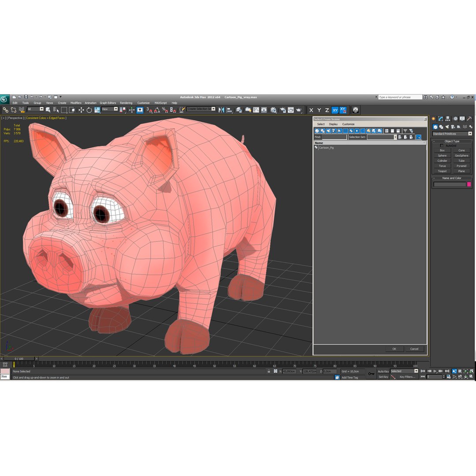Viewport: 476px width, 476px height.
Task: Expand the quick access toolbar dropdown arrow
Action: coord(60,97)
